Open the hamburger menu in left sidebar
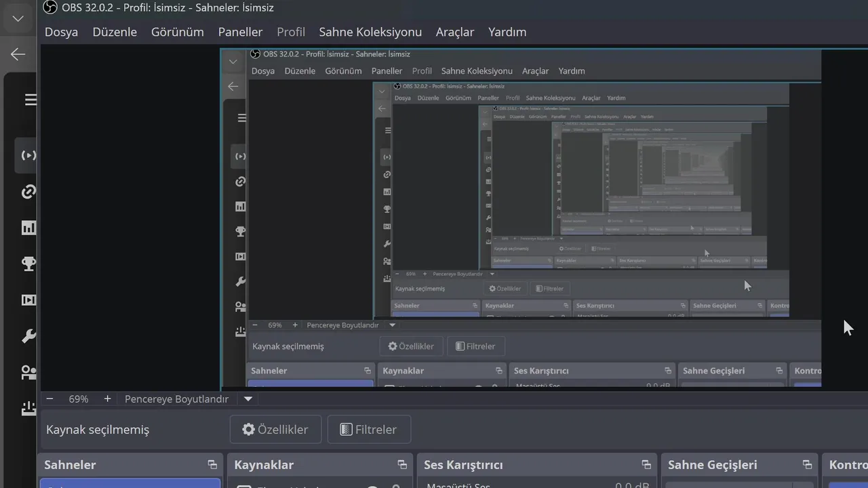This screenshot has height=488, width=868. pyautogui.click(x=31, y=100)
